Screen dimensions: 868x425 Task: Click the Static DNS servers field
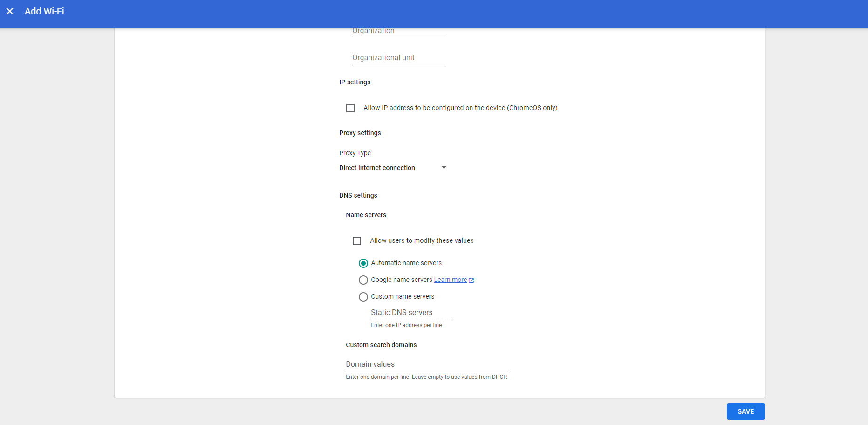tap(411, 313)
